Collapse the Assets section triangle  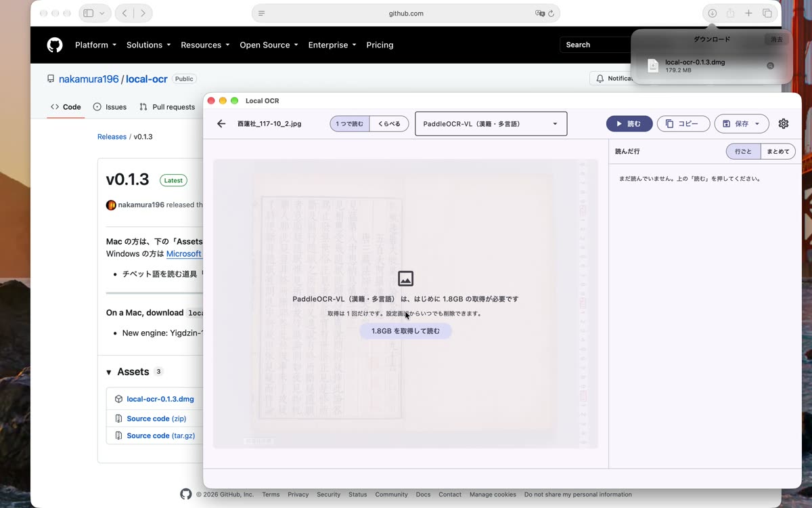[109, 373]
